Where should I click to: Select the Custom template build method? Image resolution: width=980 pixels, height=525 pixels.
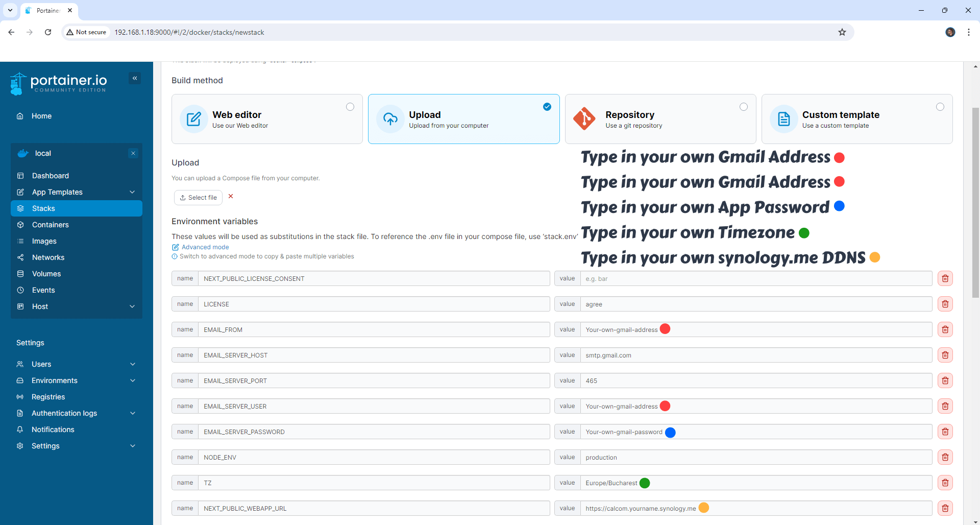pos(857,119)
